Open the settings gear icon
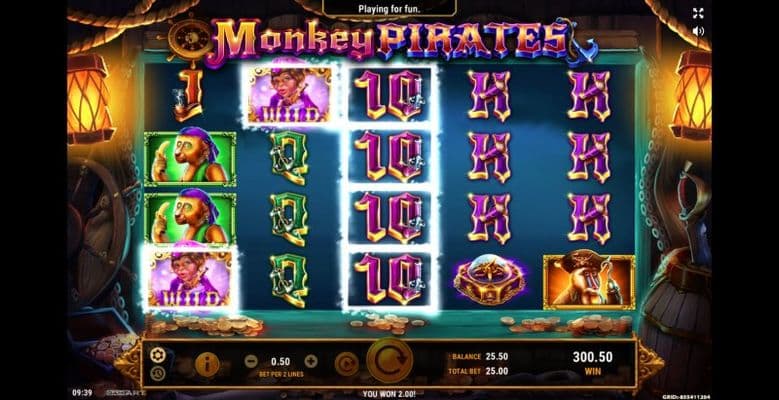 (157, 355)
